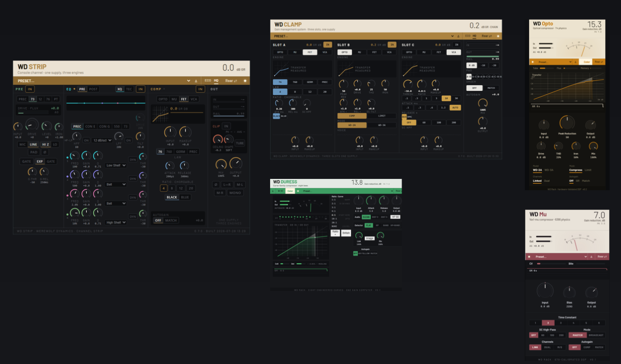Click the WD Mu needle gain reduction meter
This screenshot has width=621, height=364.
click(x=580, y=242)
